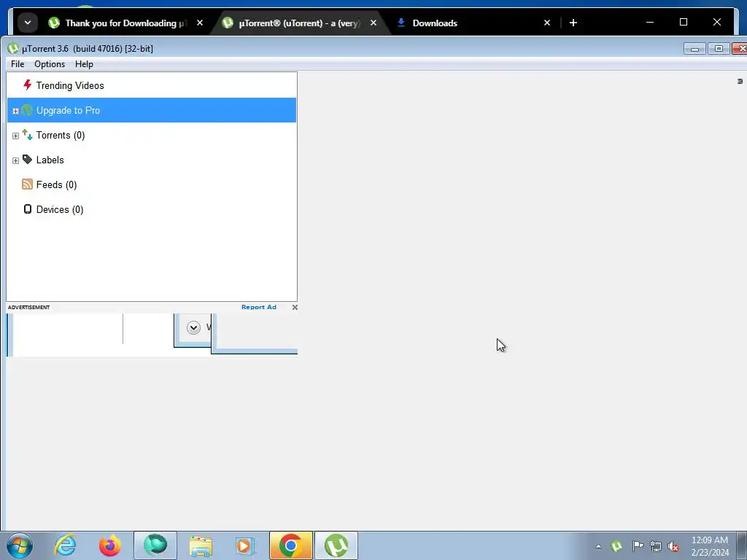This screenshot has height=560, width=747.
Task: Click the Torrents up-down arrows icon
Action: coord(27,135)
